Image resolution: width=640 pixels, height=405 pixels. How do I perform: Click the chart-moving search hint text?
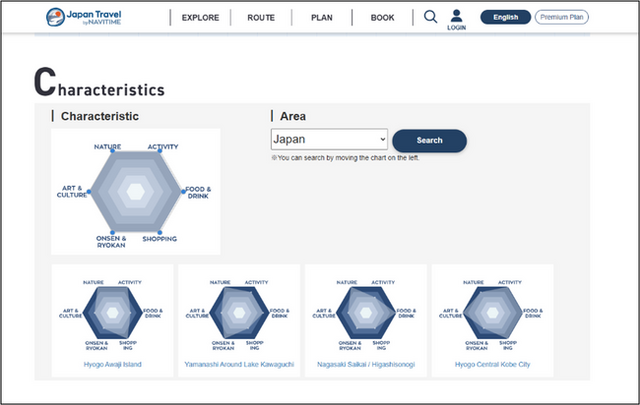345,158
